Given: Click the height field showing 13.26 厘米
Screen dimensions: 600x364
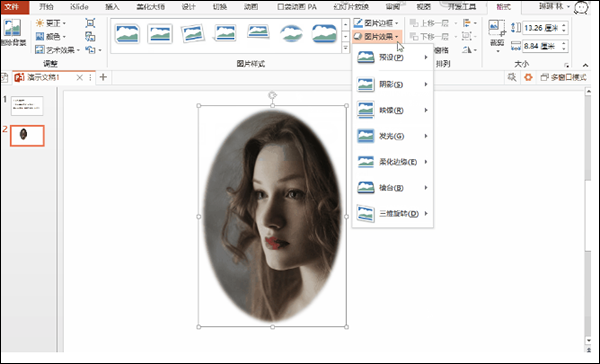Looking at the screenshot, I should point(541,28).
